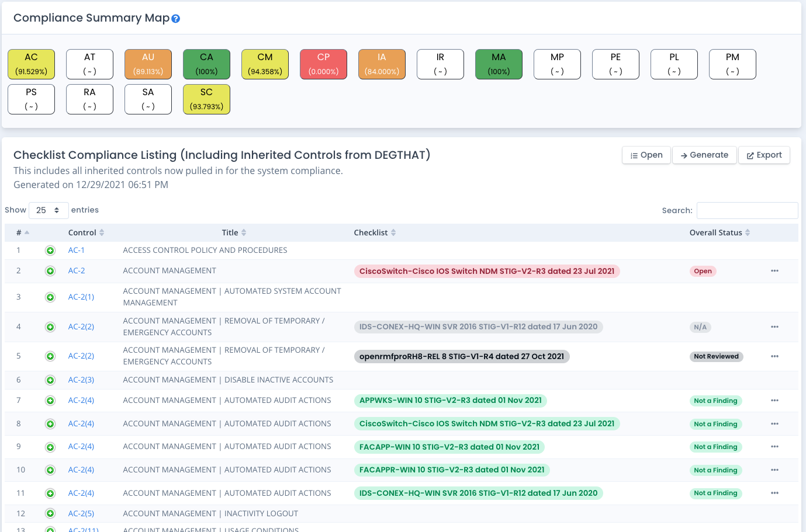
Task: Click the Generate button
Action: pos(704,155)
